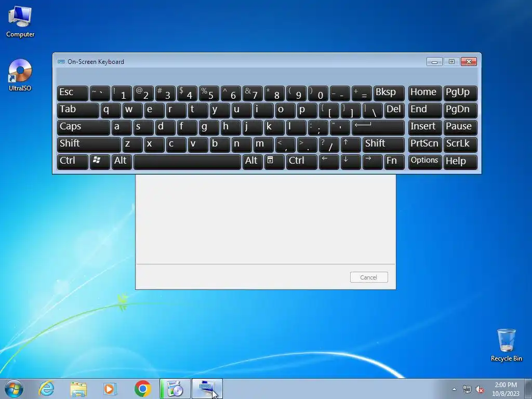Toggle the left Alt key

pos(122,162)
